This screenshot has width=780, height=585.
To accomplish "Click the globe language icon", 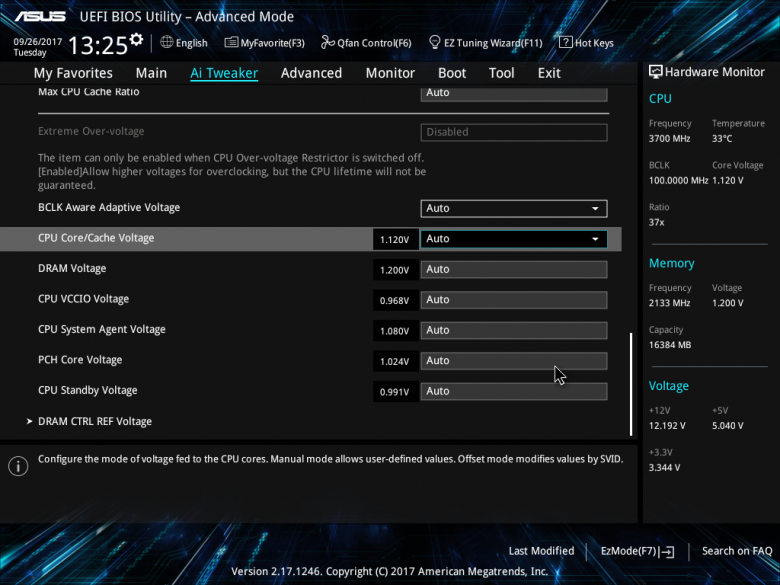I will (x=167, y=42).
